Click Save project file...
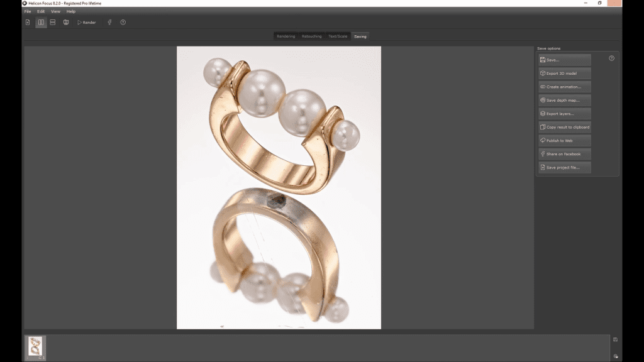This screenshot has height=362, width=644. tap(565, 167)
